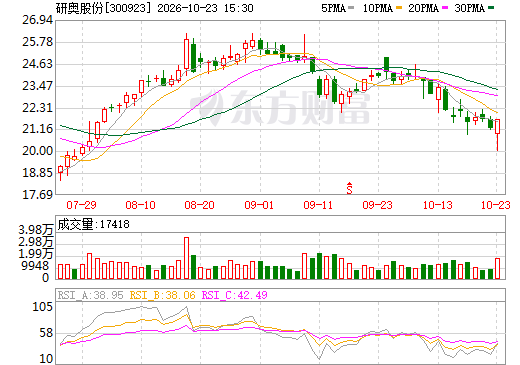The image size is (520, 365).
Task: Click the 10-13 date label
Action: [438, 205]
